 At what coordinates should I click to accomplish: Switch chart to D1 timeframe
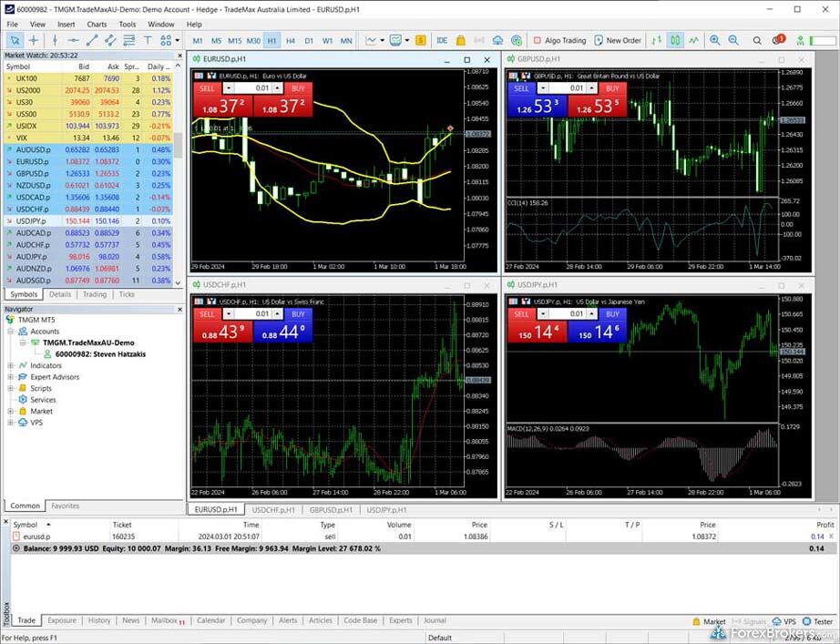click(x=309, y=41)
